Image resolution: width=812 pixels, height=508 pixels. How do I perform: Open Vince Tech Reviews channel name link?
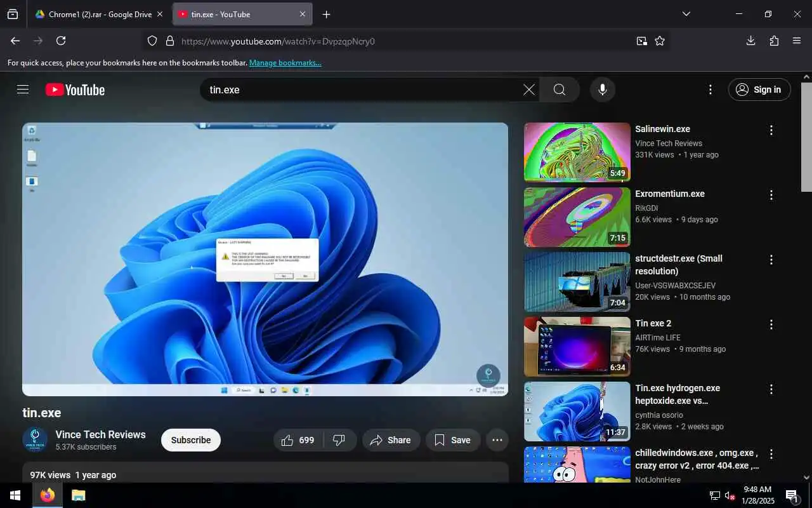(100, 434)
